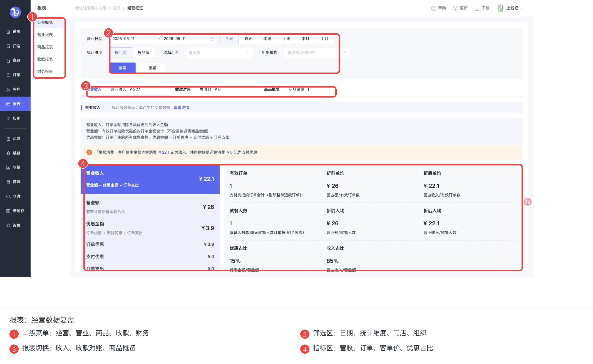Click 优惠占比 15% value
Viewport: 593px width, 364px height.
[x=235, y=261]
